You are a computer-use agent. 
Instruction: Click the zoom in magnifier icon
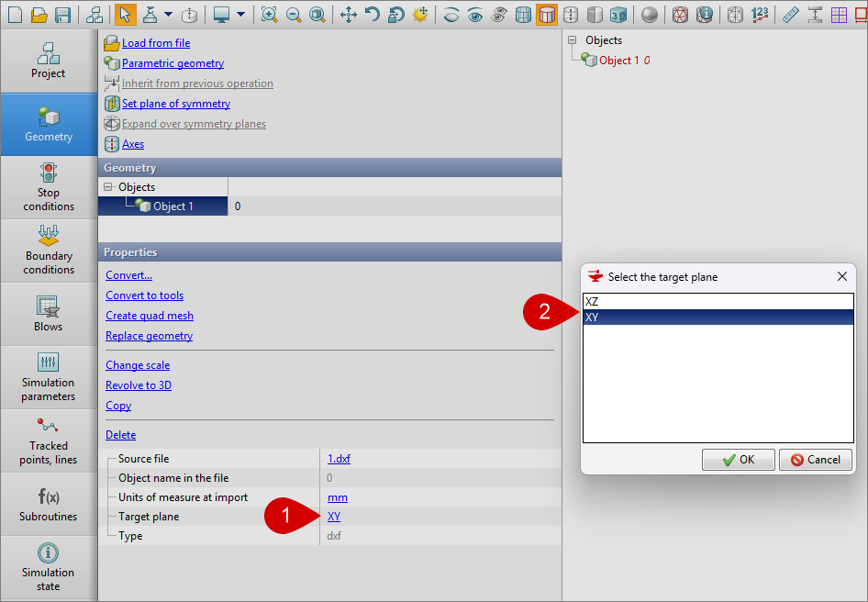pos(269,15)
